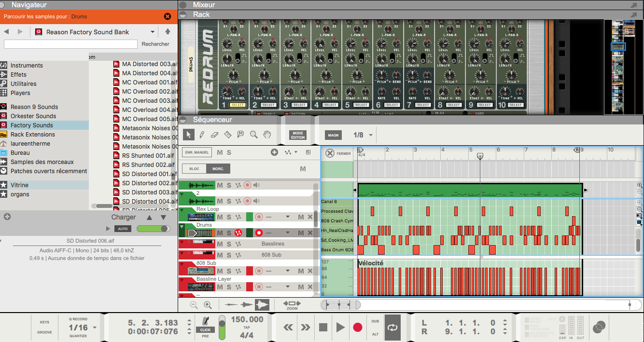Select the Magnify tool
This screenshot has height=342, width=644.
(x=253, y=135)
